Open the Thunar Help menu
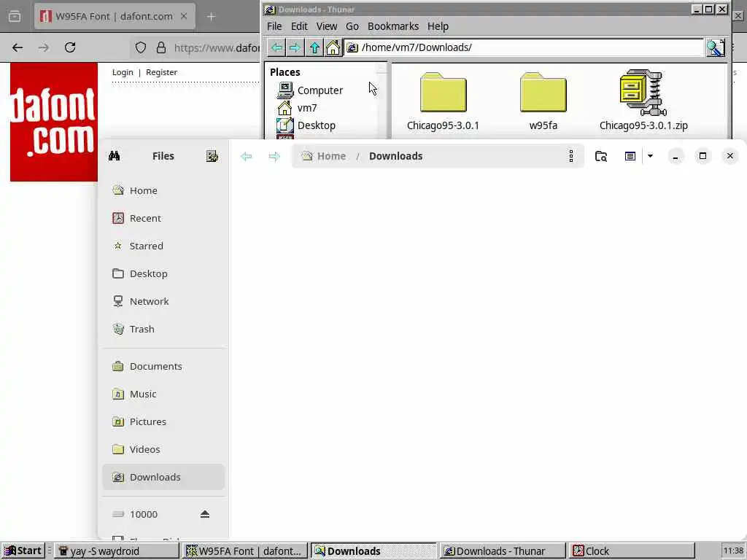This screenshot has width=747, height=560. (x=438, y=26)
